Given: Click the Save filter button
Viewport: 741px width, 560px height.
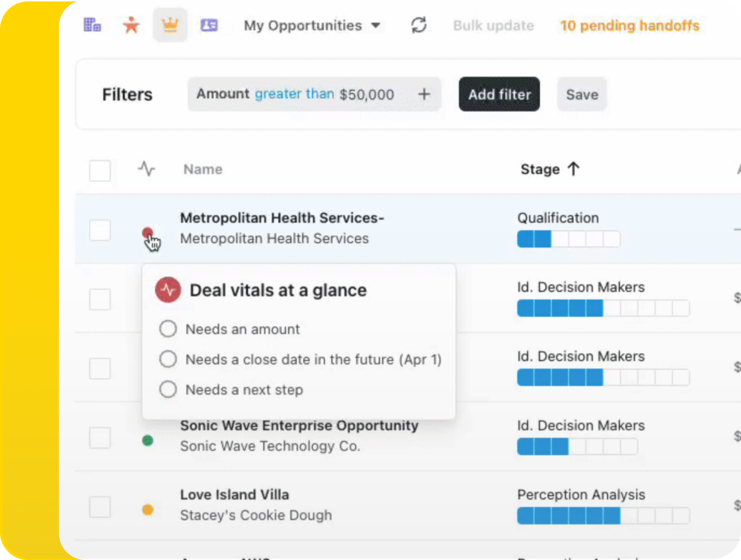Looking at the screenshot, I should point(582,94).
